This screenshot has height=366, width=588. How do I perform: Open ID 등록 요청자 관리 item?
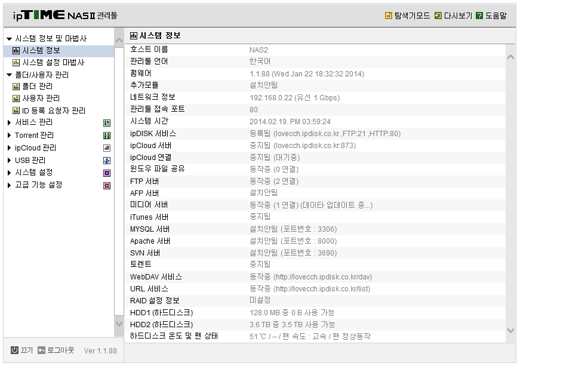(54, 110)
